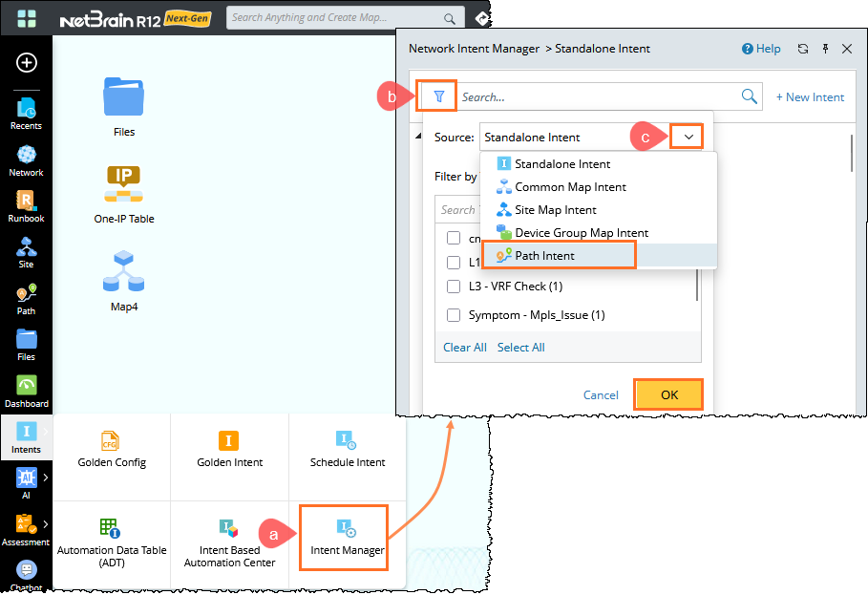Collapse the tree triangle left of Source
The width and height of the screenshot is (868, 595).
418,137
